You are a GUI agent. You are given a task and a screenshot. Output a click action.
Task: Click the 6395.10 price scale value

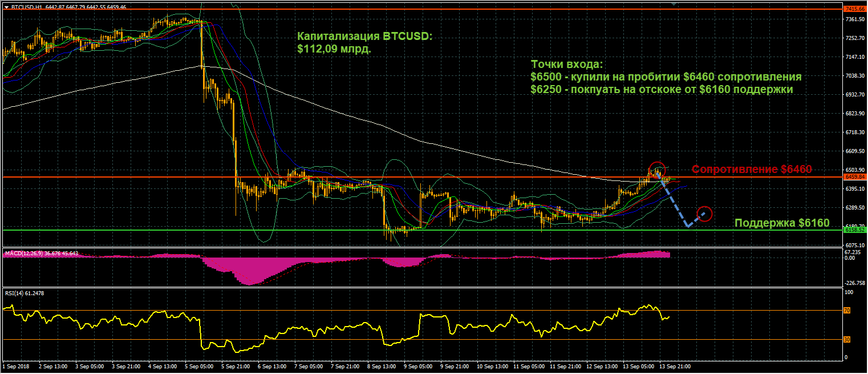(x=854, y=188)
